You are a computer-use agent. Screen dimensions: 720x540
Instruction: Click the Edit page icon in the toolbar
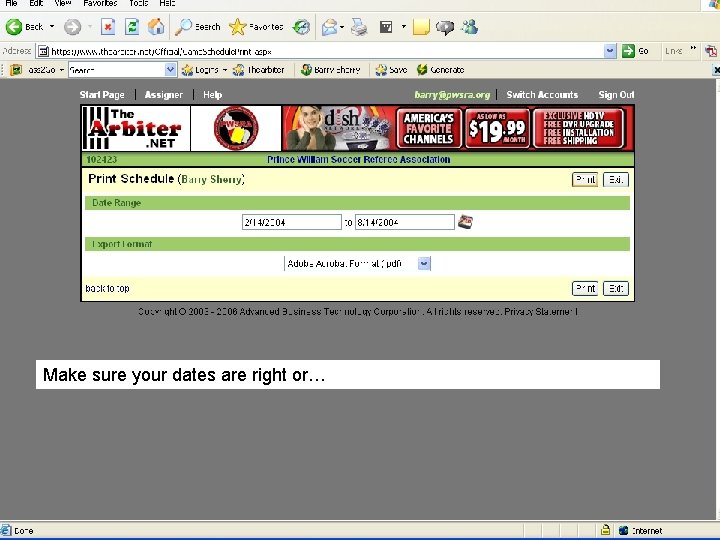pyautogui.click(x=386, y=27)
